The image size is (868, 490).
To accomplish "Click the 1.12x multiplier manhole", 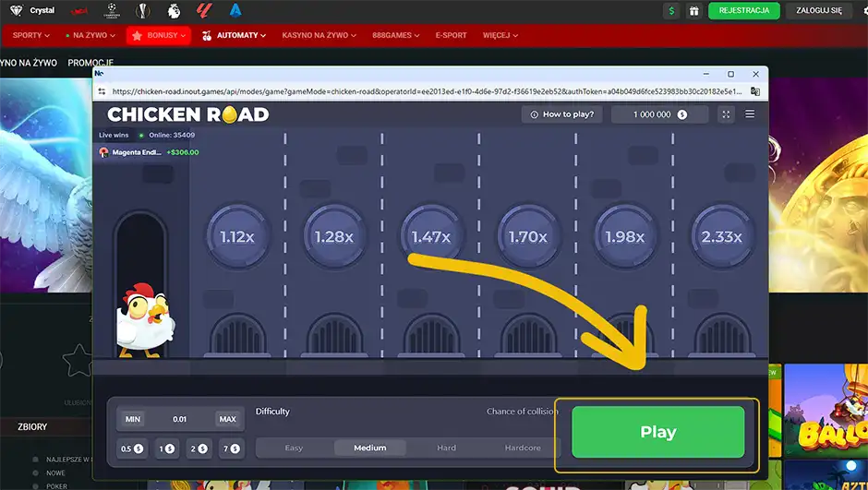I will click(x=237, y=236).
